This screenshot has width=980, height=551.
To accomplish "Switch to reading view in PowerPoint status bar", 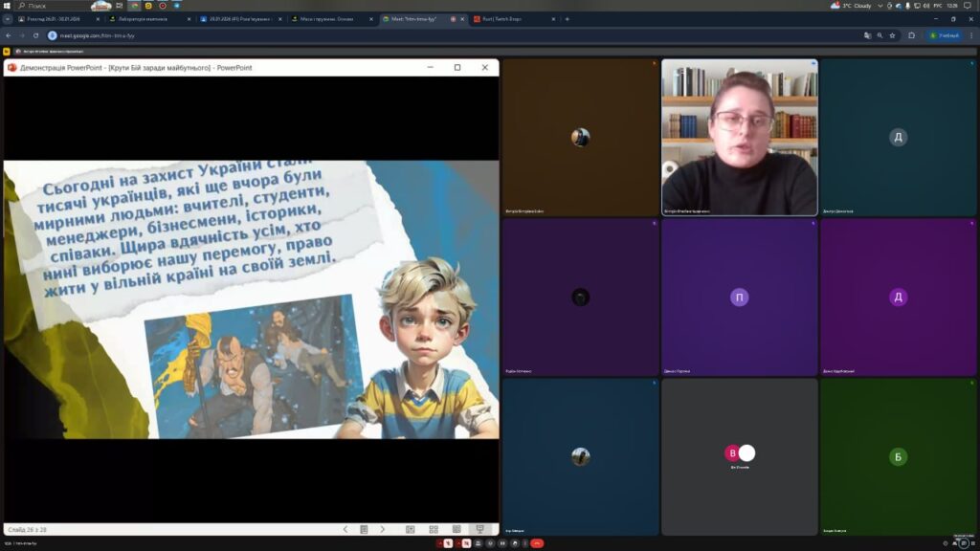I will coord(457,529).
